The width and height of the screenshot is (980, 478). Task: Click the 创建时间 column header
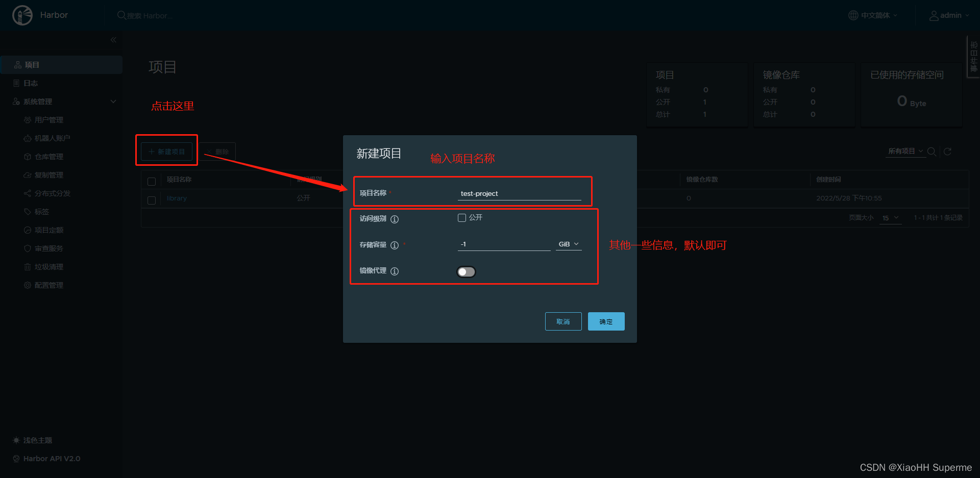(828, 180)
